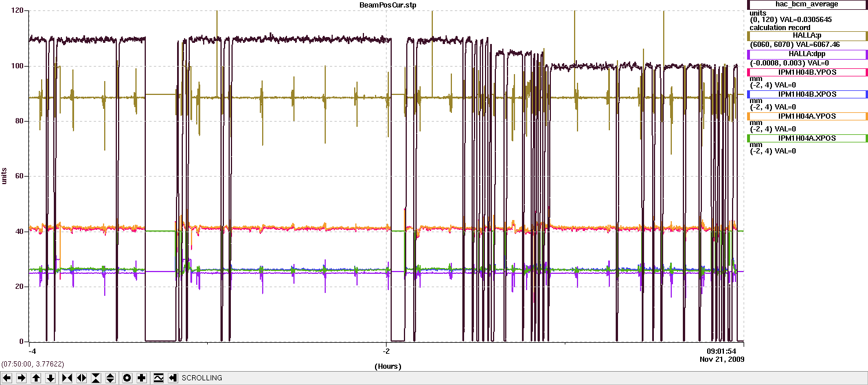Click the SCROLLING status label
Screen dimensions: 868x385
(202, 378)
